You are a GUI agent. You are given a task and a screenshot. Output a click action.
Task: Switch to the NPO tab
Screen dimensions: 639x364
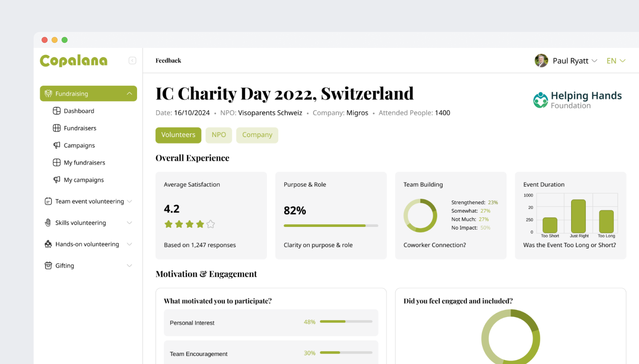219,135
